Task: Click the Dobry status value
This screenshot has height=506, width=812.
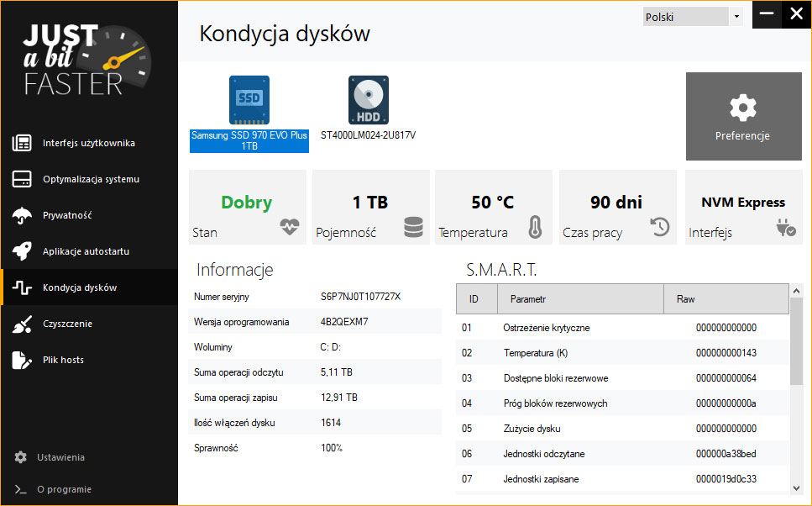Action: tap(247, 203)
